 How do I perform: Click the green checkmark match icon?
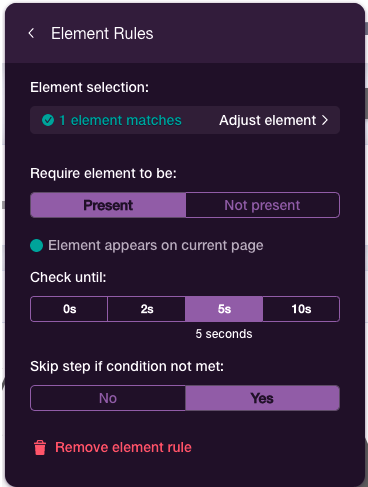click(48, 120)
